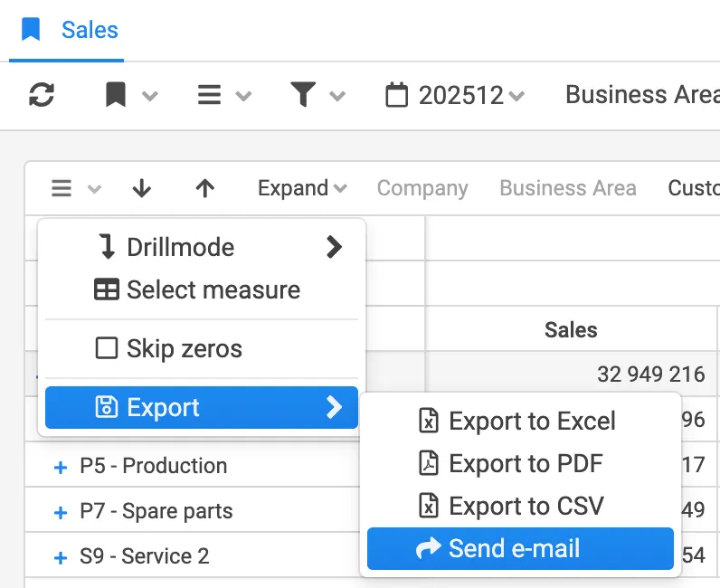Screen dimensions: 720x588
Task: Click the calendar icon beside 202512
Action: (396, 95)
